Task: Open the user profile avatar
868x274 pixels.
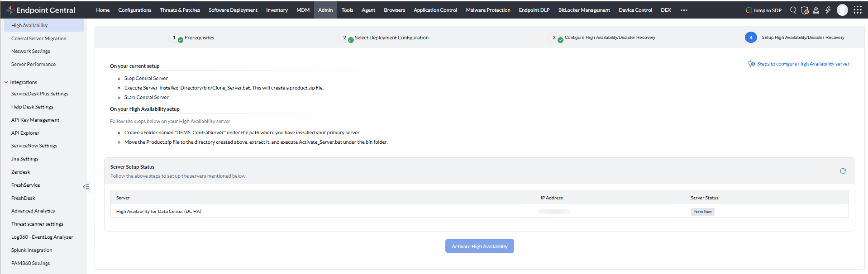Action: (x=842, y=10)
